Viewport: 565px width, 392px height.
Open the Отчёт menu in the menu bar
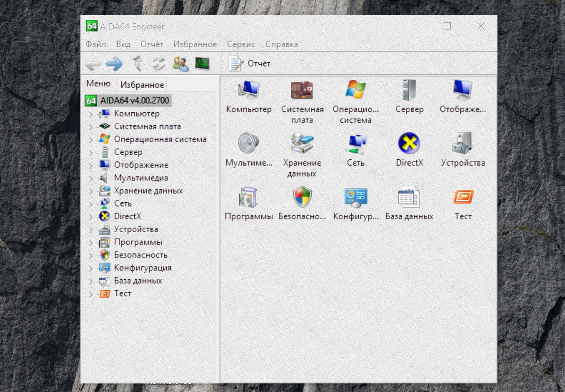152,44
